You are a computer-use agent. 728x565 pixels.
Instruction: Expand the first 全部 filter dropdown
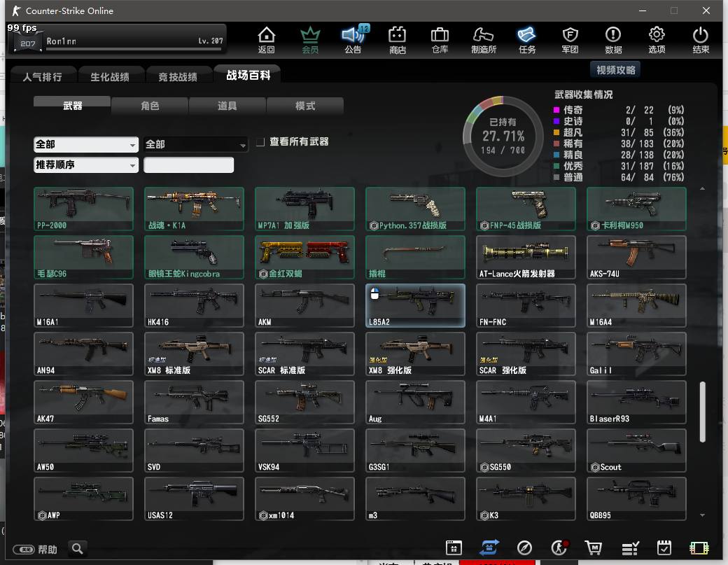[x=86, y=144]
